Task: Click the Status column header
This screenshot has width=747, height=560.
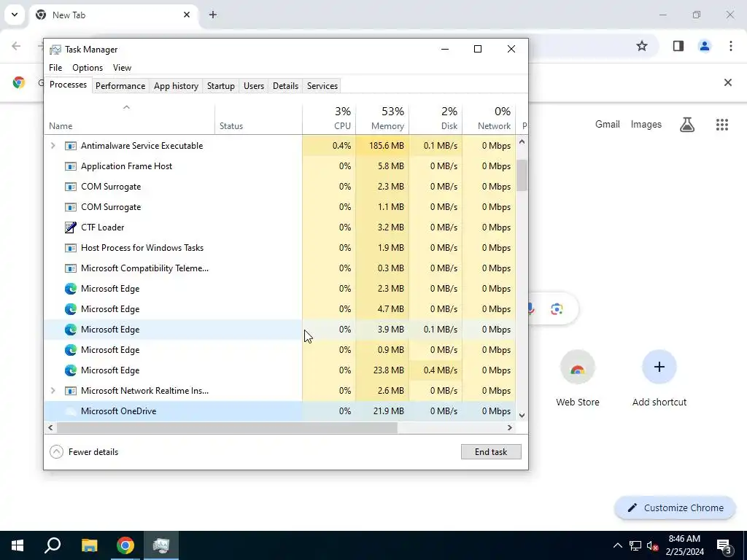Action: 258,119
